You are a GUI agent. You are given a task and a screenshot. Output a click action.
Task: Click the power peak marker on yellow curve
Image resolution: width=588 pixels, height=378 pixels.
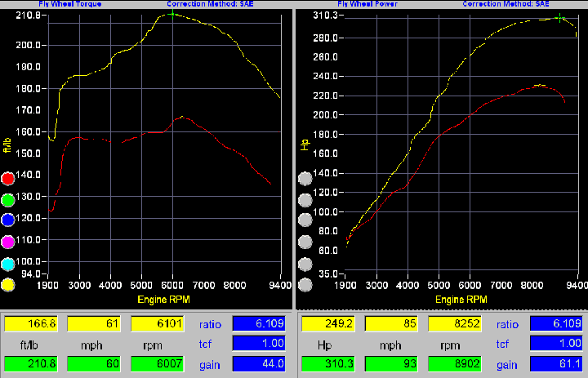tap(559, 17)
